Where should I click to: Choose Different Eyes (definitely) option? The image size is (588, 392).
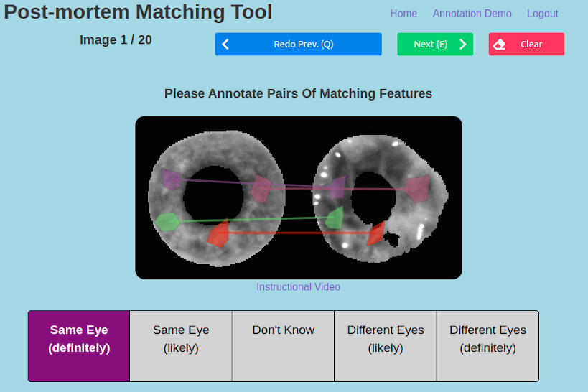488,346
